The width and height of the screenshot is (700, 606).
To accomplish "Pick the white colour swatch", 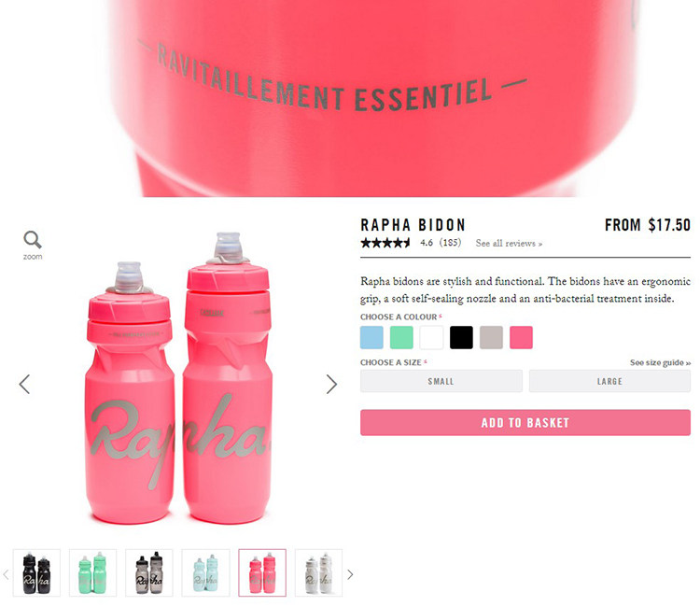I will coord(431,337).
